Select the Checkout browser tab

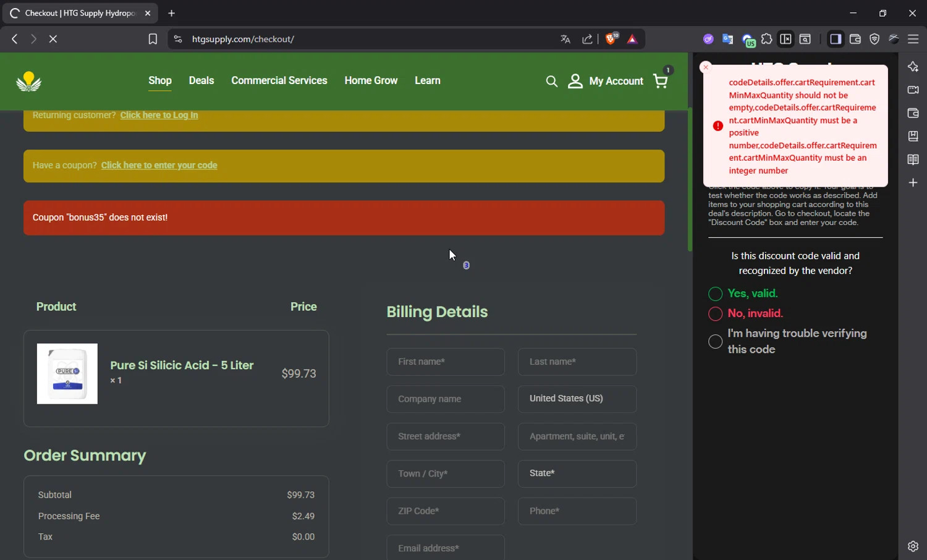click(x=80, y=13)
